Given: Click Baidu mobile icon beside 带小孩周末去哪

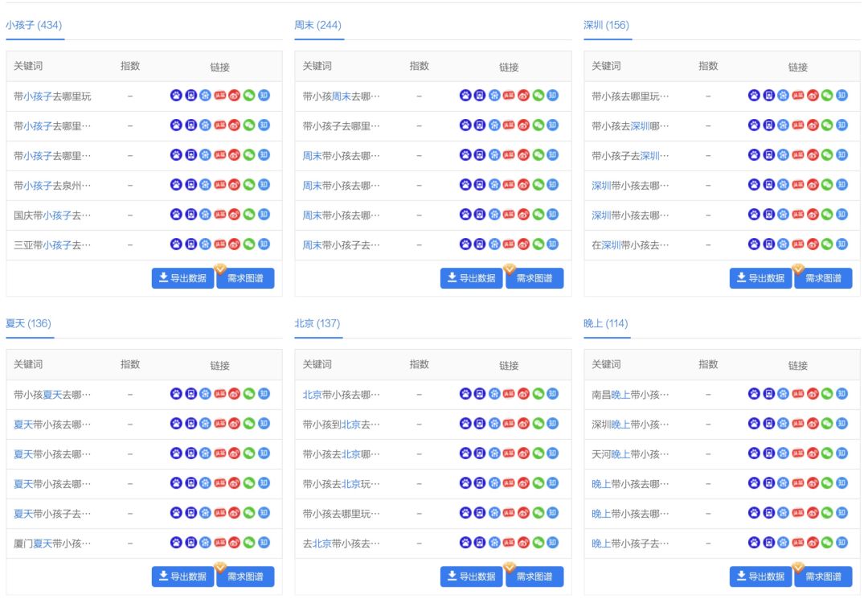Looking at the screenshot, I should [x=481, y=96].
